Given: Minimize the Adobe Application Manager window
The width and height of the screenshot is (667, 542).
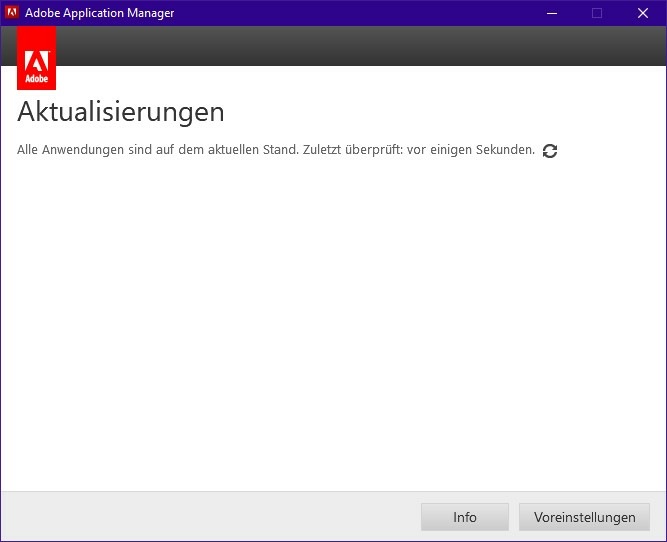Looking at the screenshot, I should 551,13.
